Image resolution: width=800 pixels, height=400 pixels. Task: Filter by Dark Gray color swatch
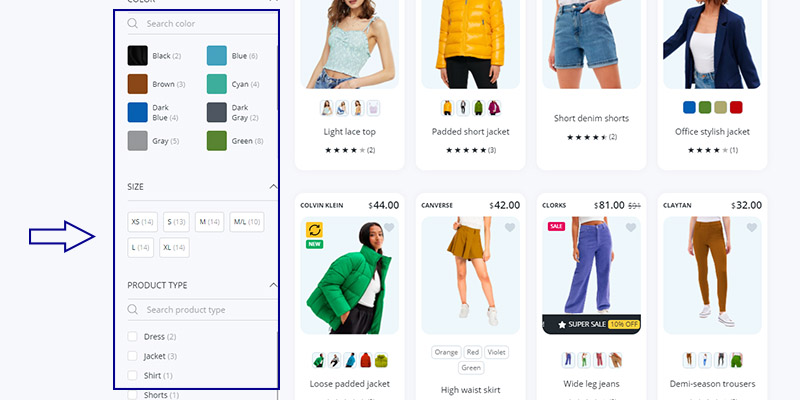coord(217,112)
